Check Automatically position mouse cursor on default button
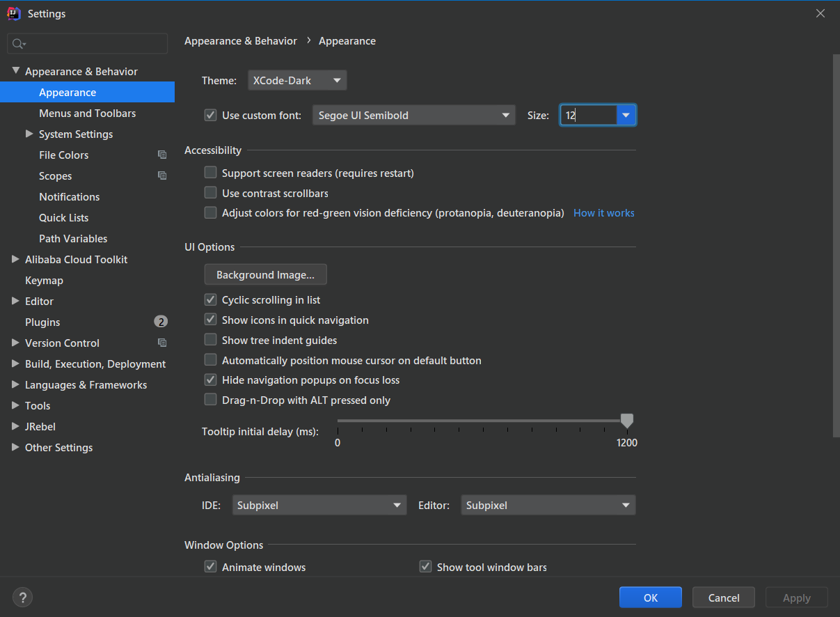This screenshot has width=840, height=617. tap(210, 361)
